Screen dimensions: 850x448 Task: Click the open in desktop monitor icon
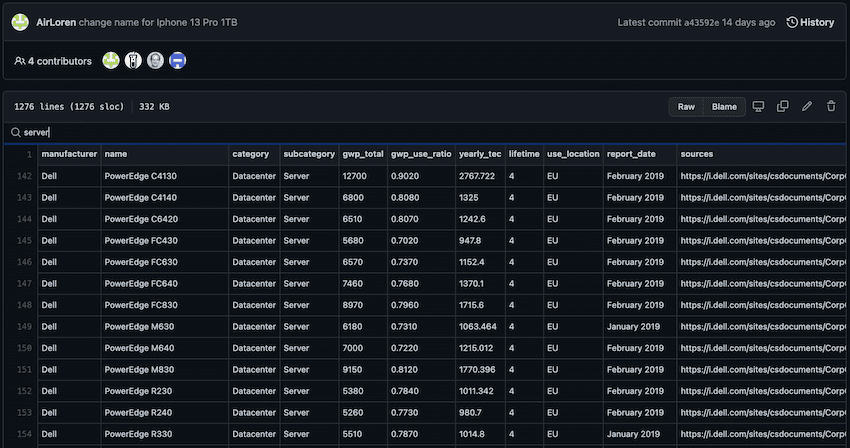coord(758,107)
